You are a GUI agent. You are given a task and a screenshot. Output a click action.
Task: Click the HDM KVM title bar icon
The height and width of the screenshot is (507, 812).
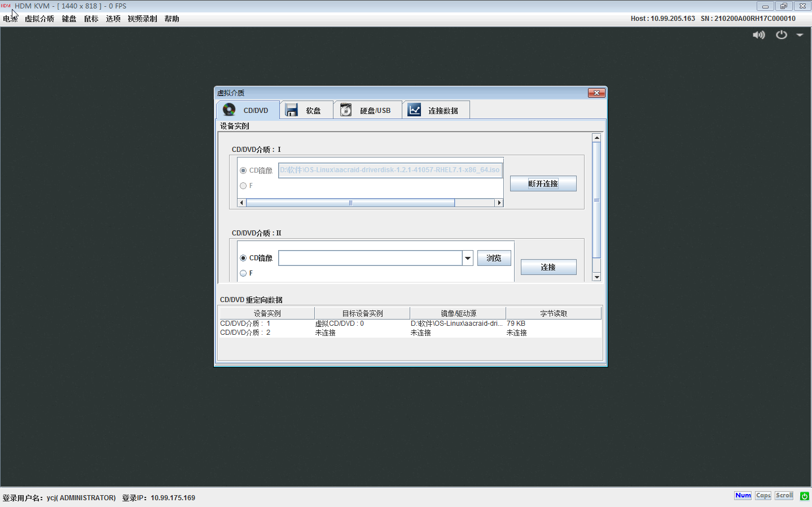(6, 6)
